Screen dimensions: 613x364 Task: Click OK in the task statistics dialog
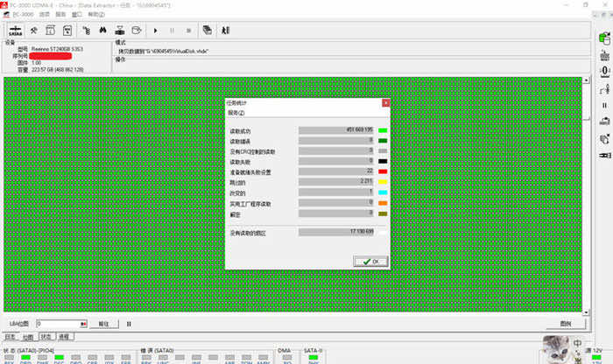click(x=371, y=261)
